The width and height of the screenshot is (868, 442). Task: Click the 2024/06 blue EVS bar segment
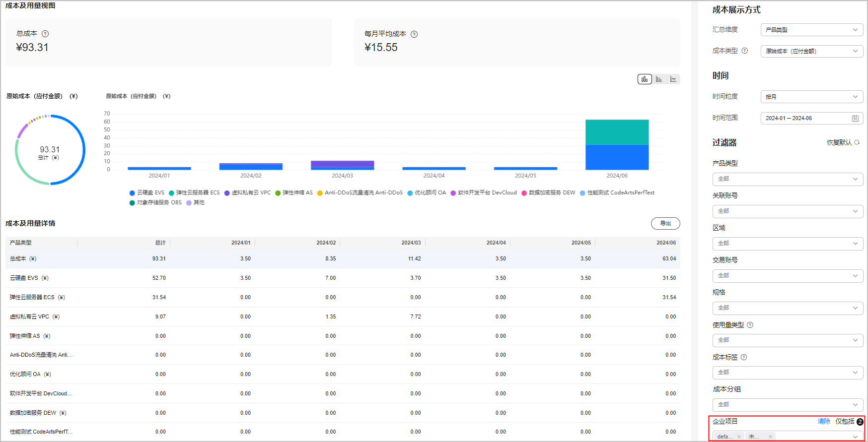pyautogui.click(x=617, y=157)
